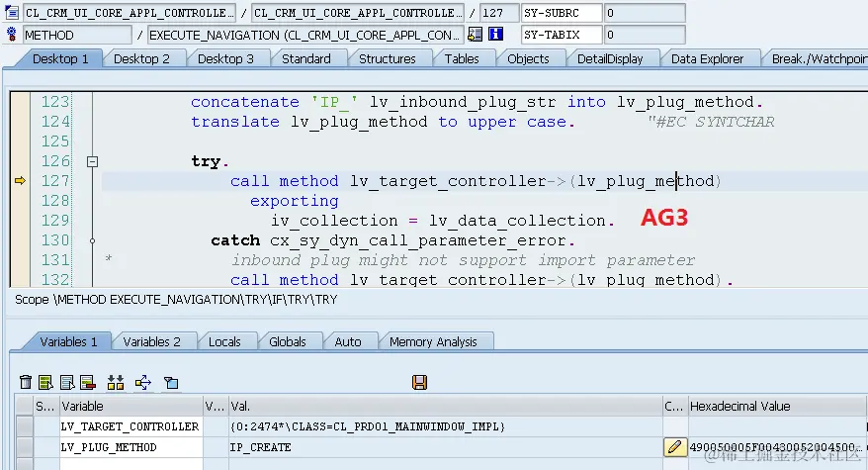Click the Variable column header

point(131,407)
